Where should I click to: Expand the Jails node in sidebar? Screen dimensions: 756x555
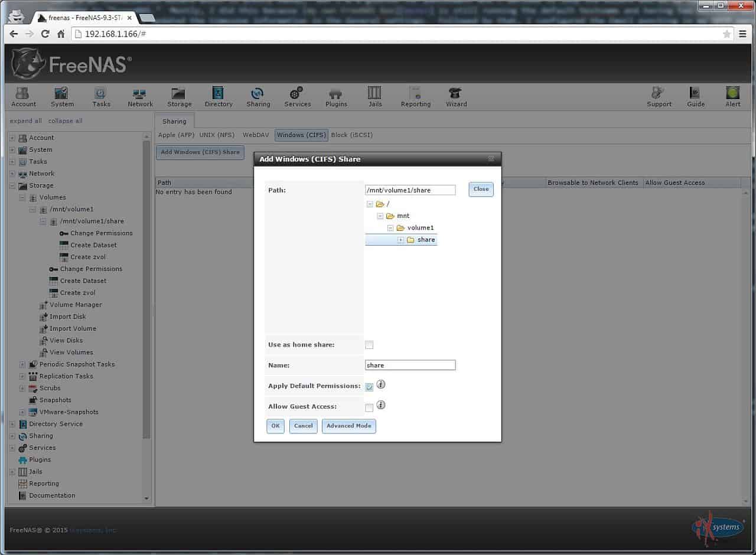point(12,472)
